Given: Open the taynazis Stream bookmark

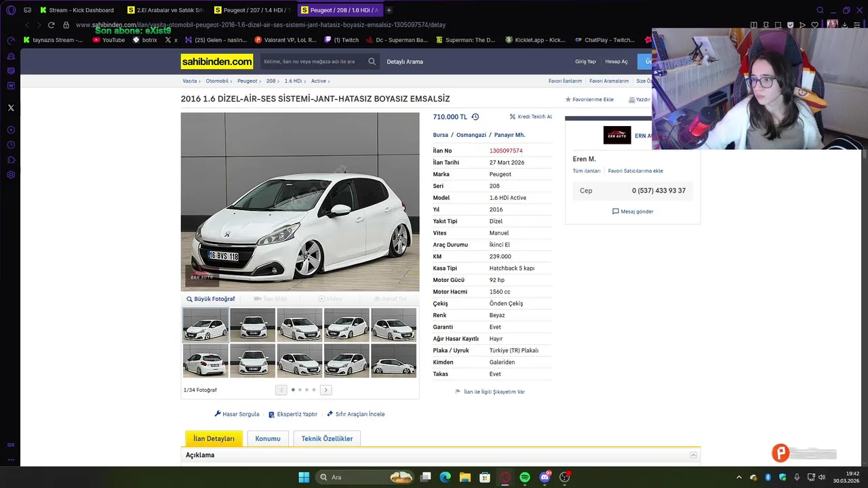Looking at the screenshot, I should pos(53,40).
